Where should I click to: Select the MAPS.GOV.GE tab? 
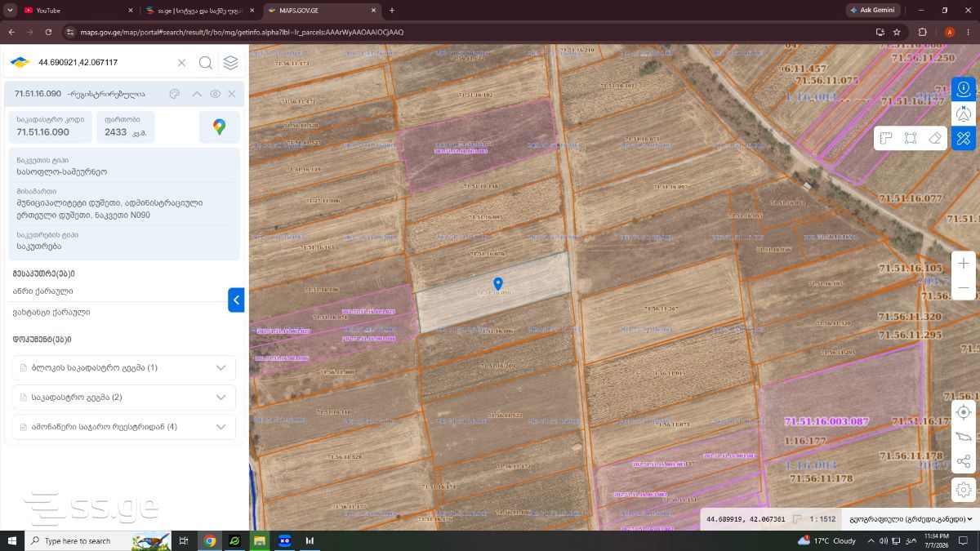pos(323,10)
